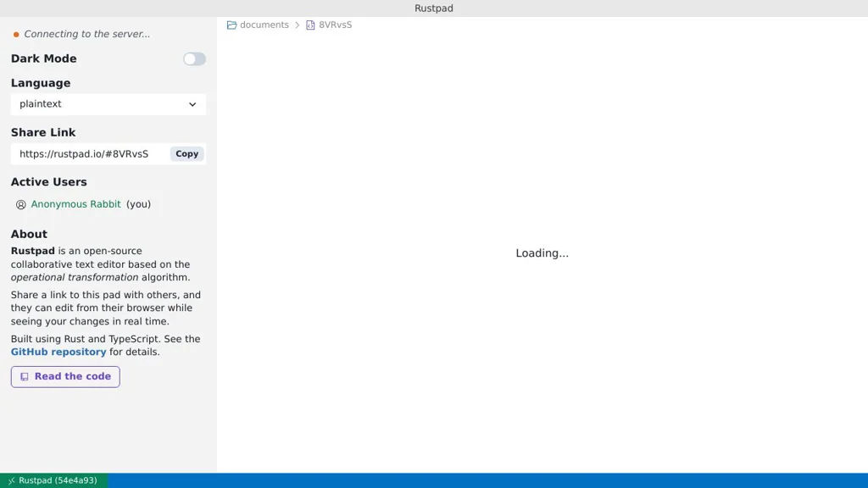
Task: Click the folder icon beside documents
Action: coord(232,25)
